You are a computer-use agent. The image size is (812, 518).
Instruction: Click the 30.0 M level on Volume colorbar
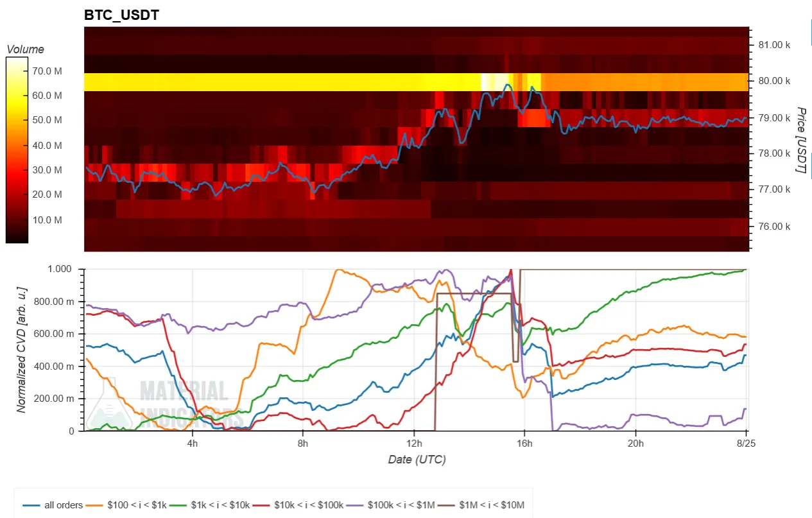(47, 170)
